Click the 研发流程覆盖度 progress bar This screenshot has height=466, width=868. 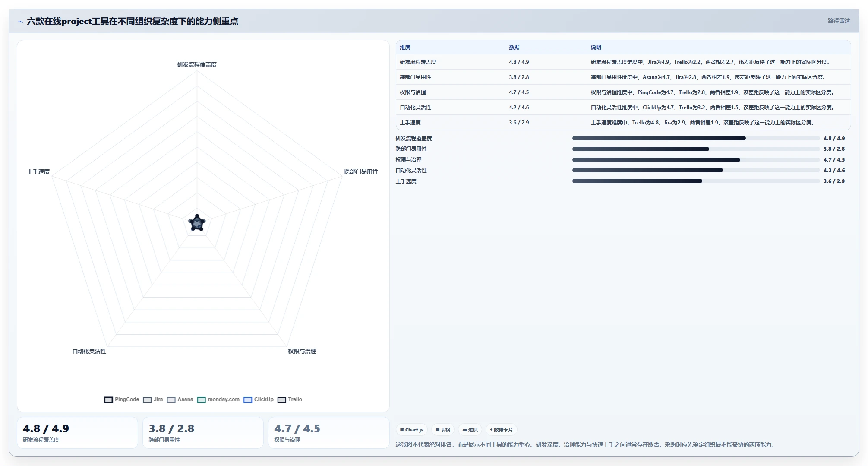pos(696,138)
